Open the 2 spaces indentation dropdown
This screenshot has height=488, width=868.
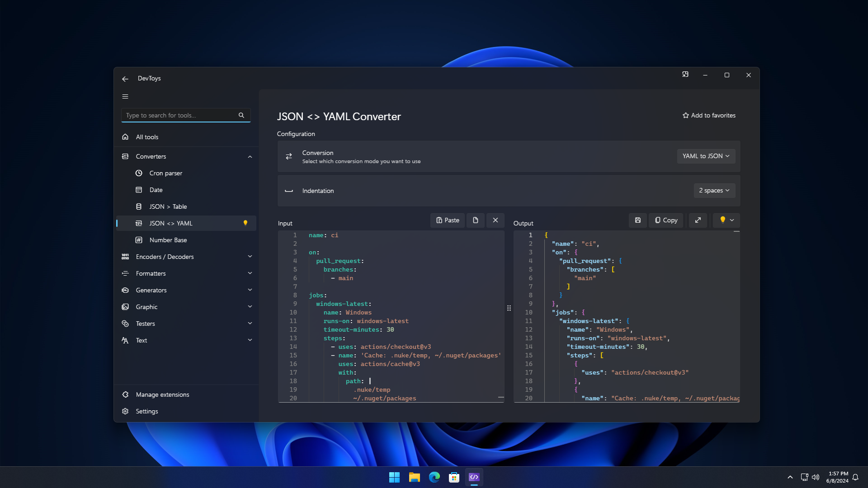714,190
